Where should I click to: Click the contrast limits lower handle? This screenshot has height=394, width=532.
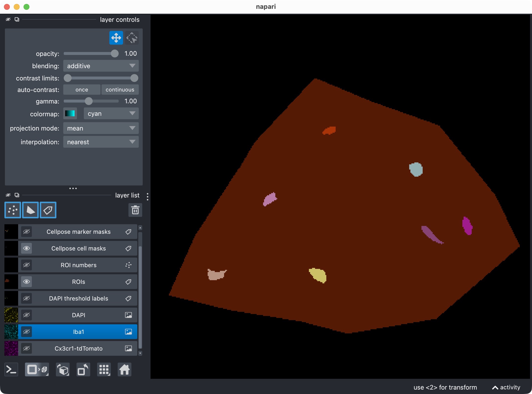click(x=68, y=78)
